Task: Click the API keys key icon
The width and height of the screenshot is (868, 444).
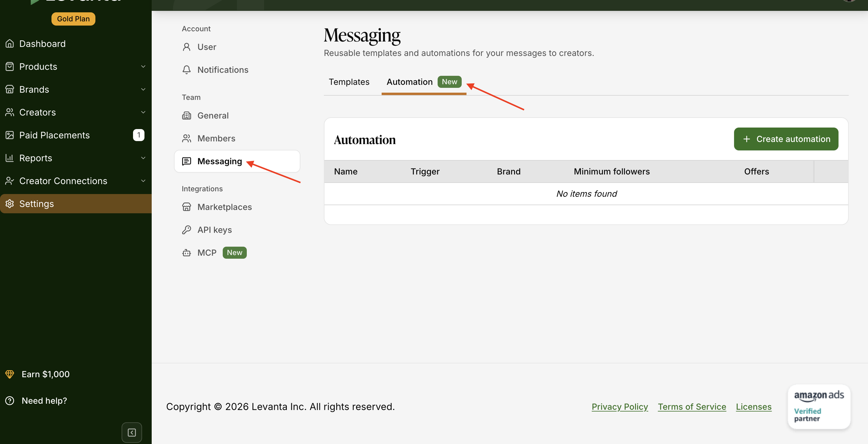Action: [x=186, y=230]
